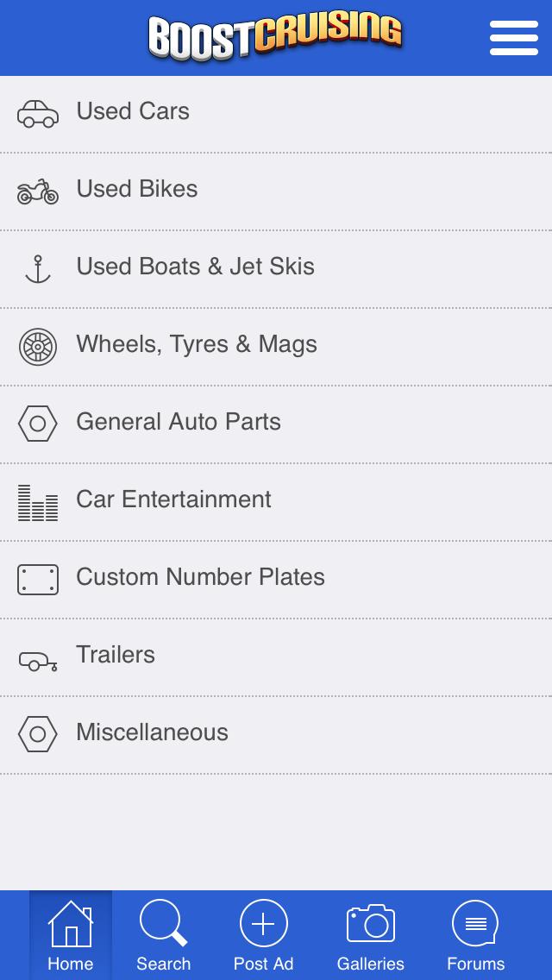
Task: Click the speech bubble icon for Forums
Action: pyautogui.click(x=475, y=925)
